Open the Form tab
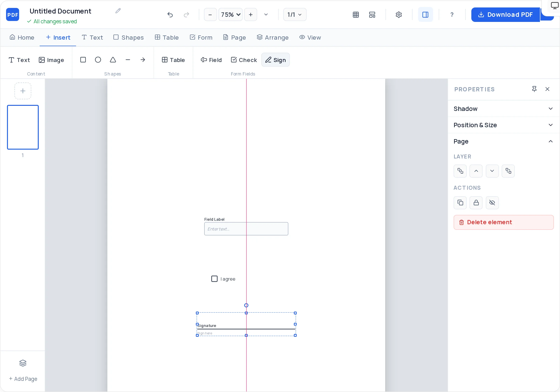The image size is (560, 392). pyautogui.click(x=201, y=38)
